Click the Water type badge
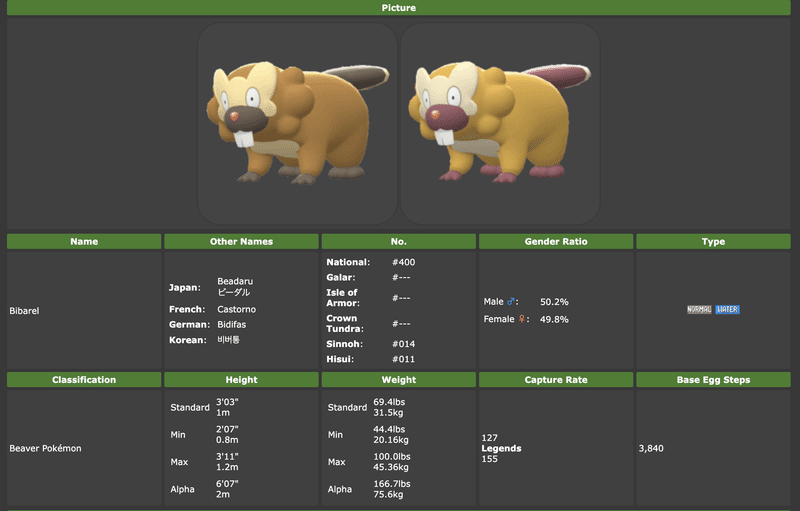Viewport: 800px width, 511px height. click(x=727, y=310)
